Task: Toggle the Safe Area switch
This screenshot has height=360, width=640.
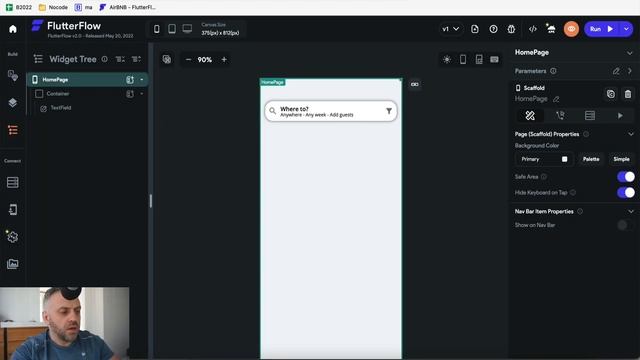Action: point(626,177)
